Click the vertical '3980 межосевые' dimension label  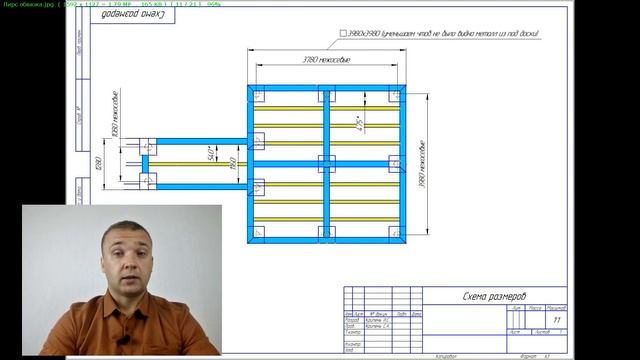(422, 164)
